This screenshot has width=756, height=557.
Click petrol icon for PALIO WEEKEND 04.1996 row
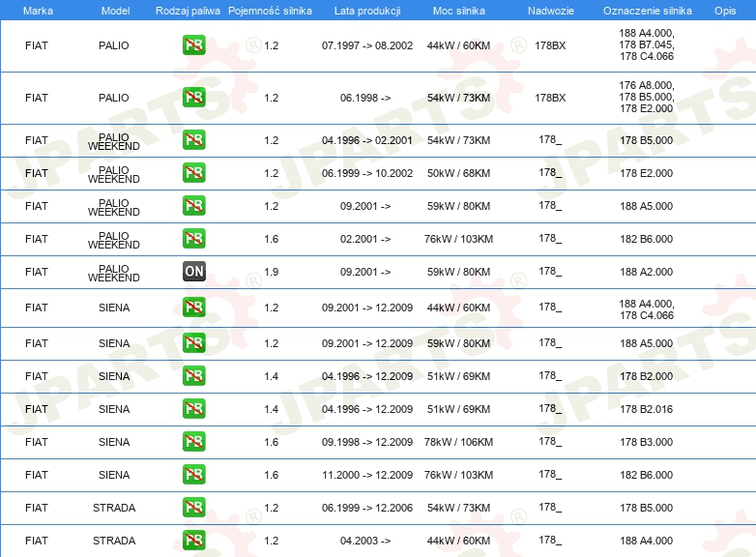point(193,140)
